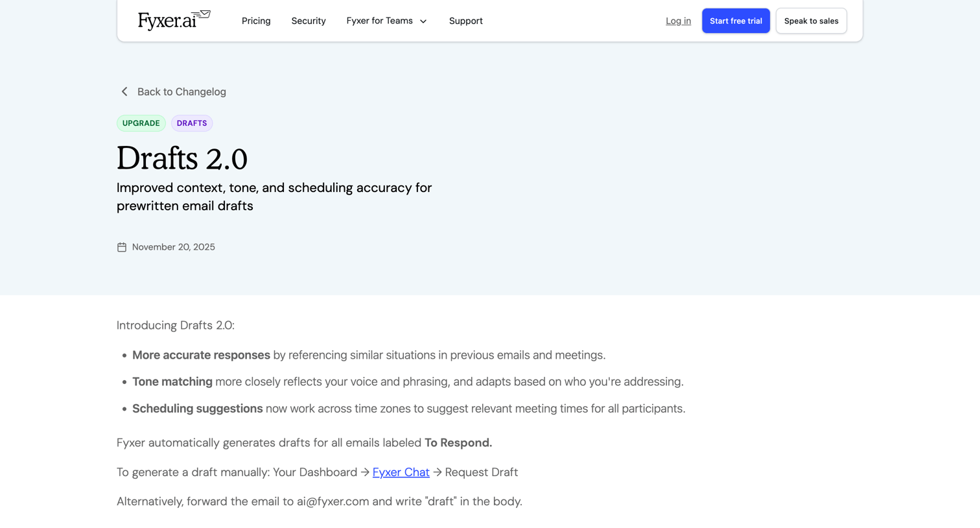Viewport: 980px width, 528px height.
Task: Click the line mentioning ai@fyxer.com
Action: (320, 501)
